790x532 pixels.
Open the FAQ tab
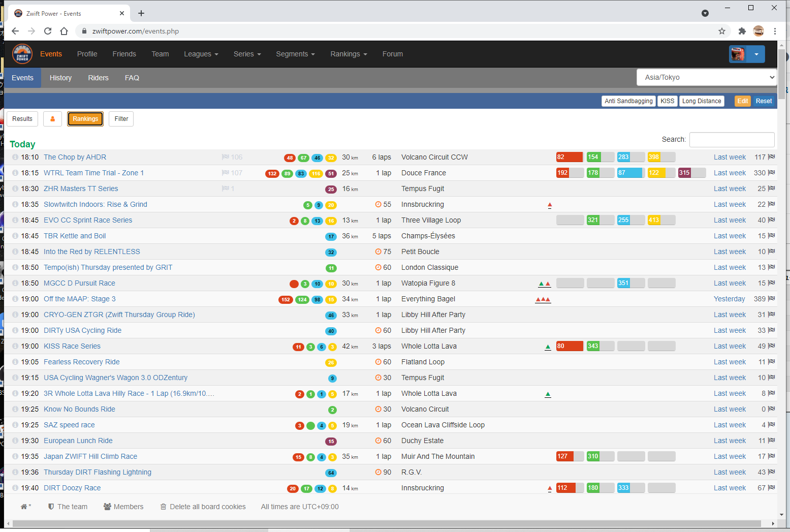pos(132,78)
